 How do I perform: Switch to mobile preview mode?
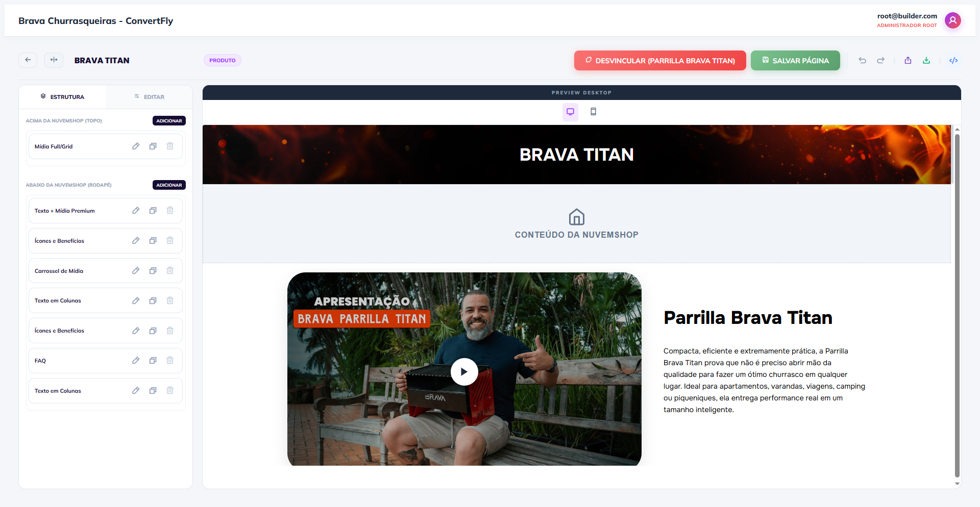593,112
